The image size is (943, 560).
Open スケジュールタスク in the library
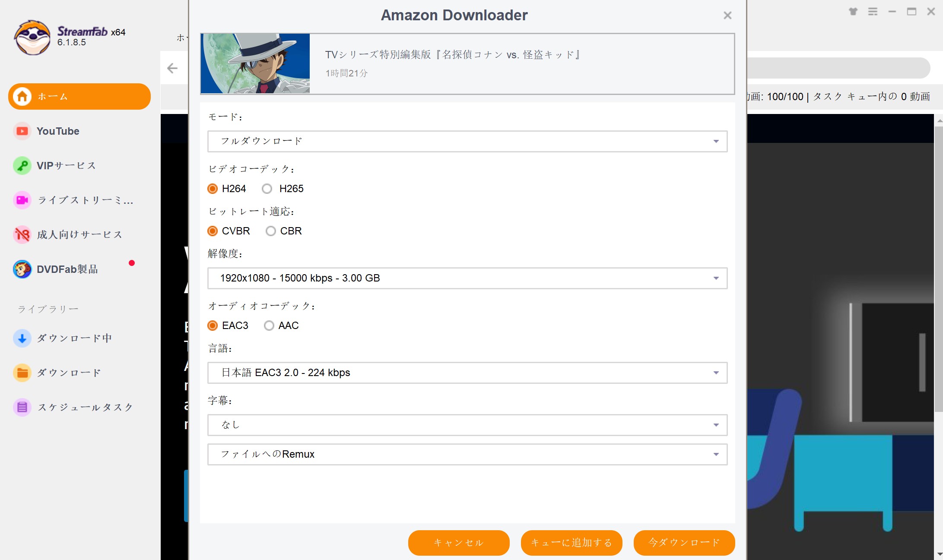click(79, 407)
